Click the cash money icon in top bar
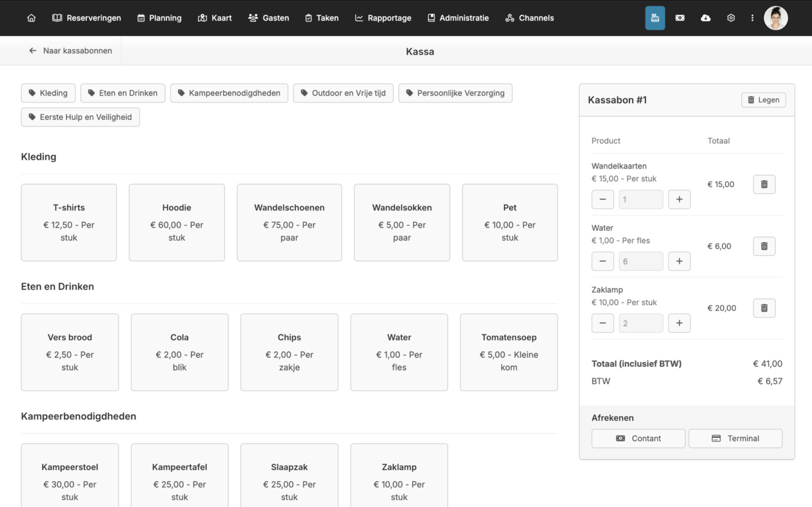Screen dimensions: 812x507 tap(680, 18)
